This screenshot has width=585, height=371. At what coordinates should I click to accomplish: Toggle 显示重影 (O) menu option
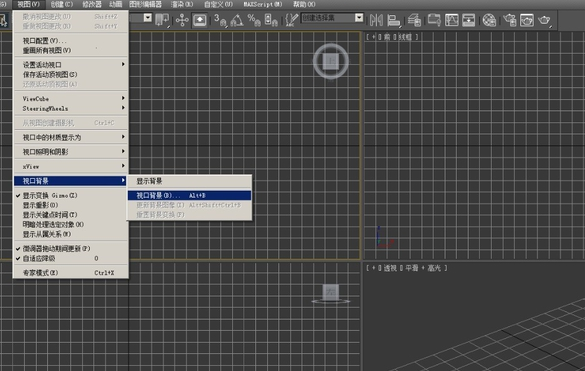[x=71, y=205]
